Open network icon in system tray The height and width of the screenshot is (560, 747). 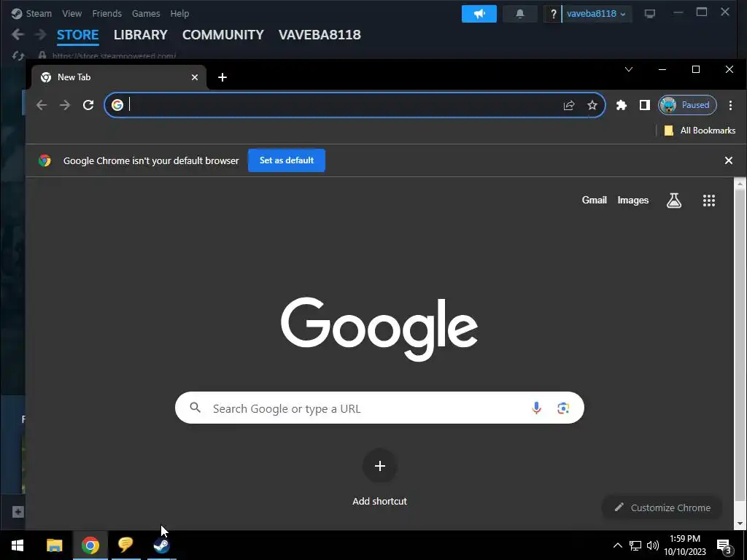click(x=635, y=545)
